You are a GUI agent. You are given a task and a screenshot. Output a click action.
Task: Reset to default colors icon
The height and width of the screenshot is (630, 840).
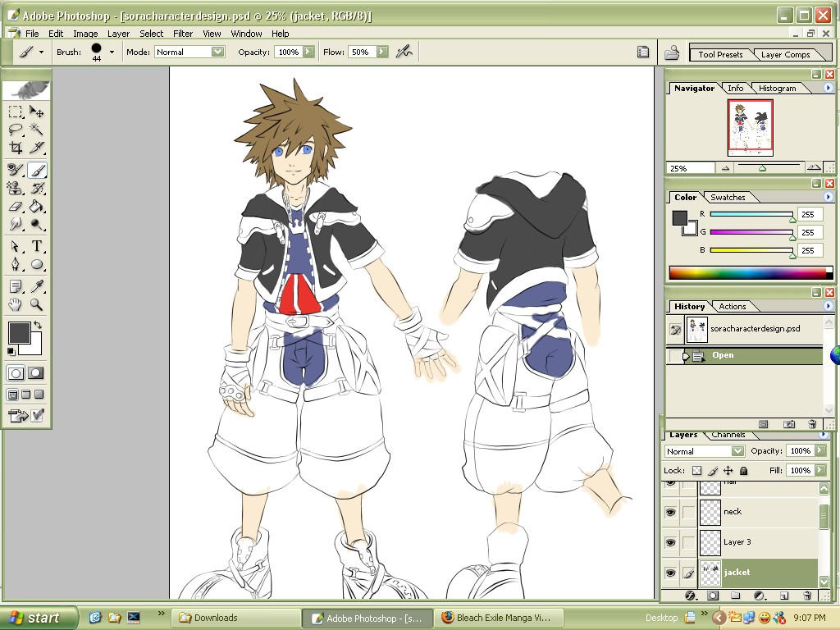click(11, 351)
